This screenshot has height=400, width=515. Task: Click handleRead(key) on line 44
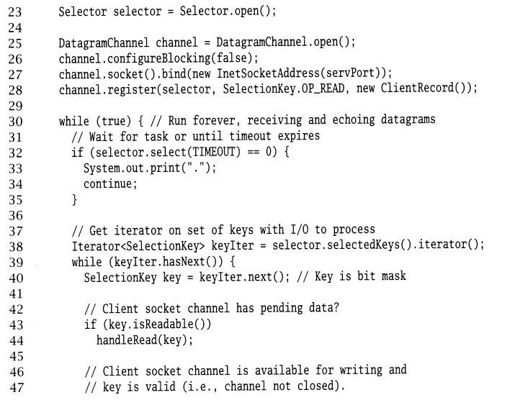[142, 340]
